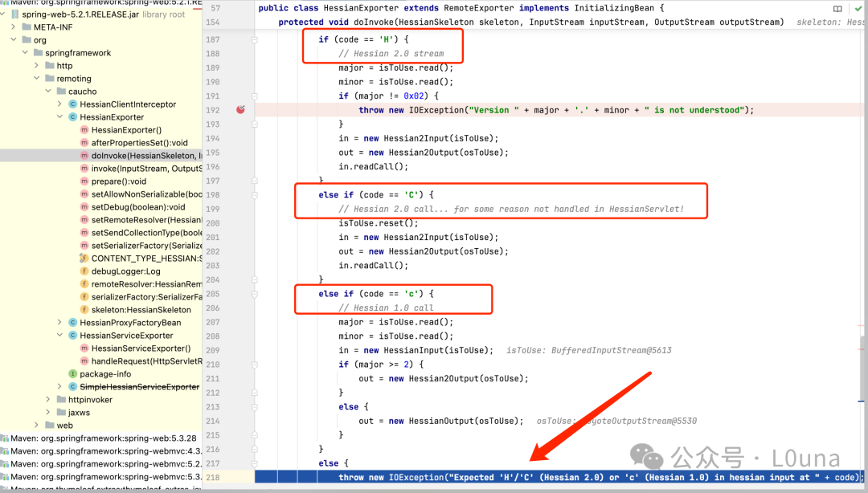Select setDebug(boolean):void method
Viewport: 868px width, 493px height.
pos(138,207)
